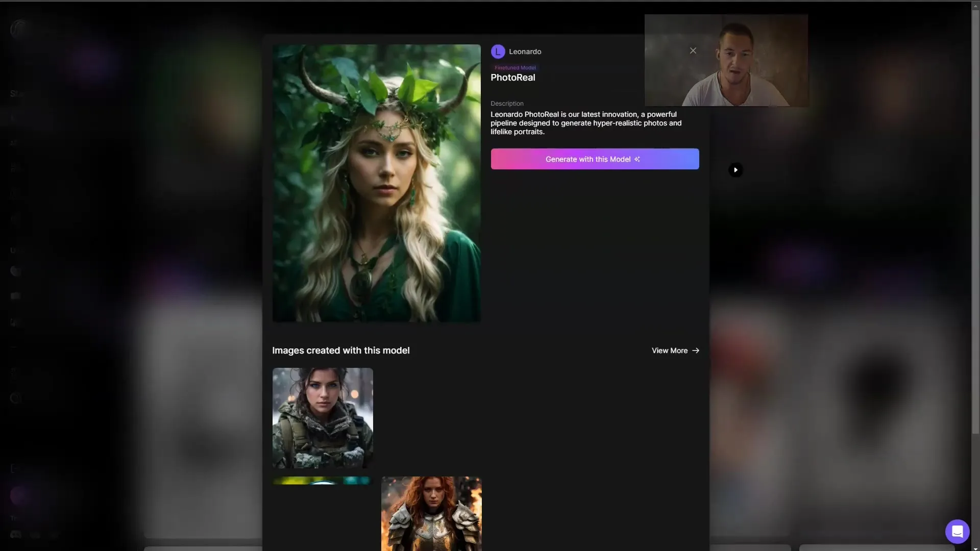Open the View More link
This screenshot has width=980, height=551.
coord(675,350)
